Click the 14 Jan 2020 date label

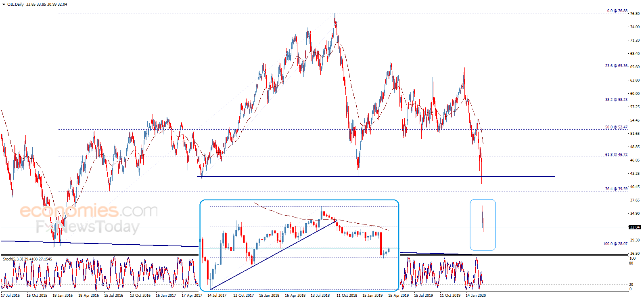(x=476, y=296)
